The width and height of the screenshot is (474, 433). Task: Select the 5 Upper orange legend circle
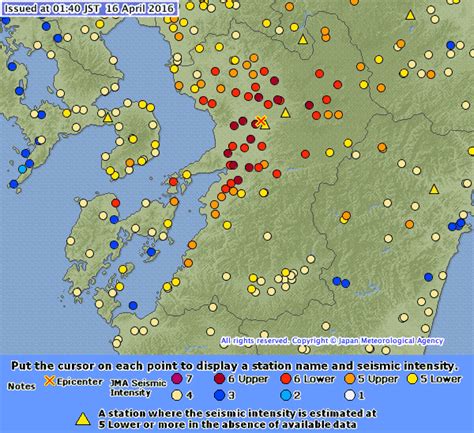point(351,379)
